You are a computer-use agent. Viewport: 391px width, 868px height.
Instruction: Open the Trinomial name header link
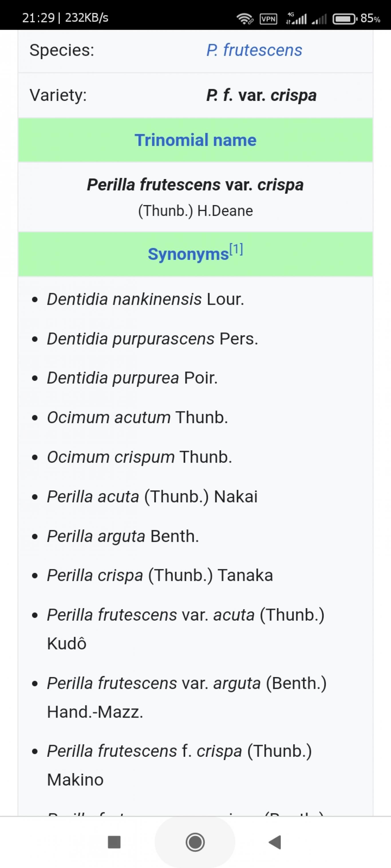pyautogui.click(x=196, y=140)
